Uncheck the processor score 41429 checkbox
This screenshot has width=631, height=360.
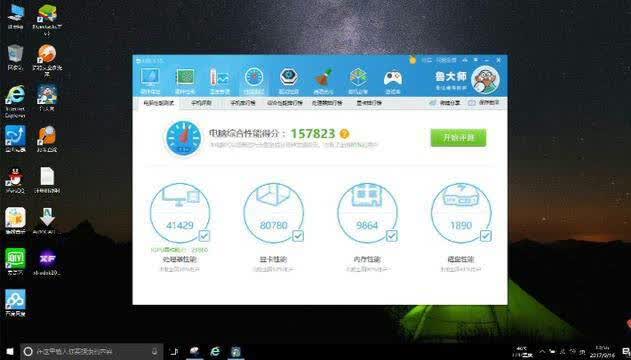[x=204, y=236]
